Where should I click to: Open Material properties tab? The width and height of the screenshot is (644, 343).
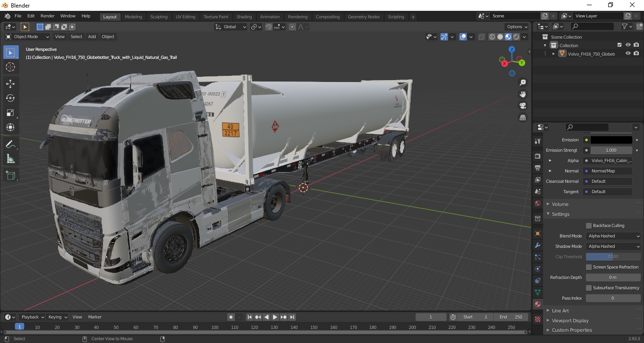pyautogui.click(x=537, y=304)
